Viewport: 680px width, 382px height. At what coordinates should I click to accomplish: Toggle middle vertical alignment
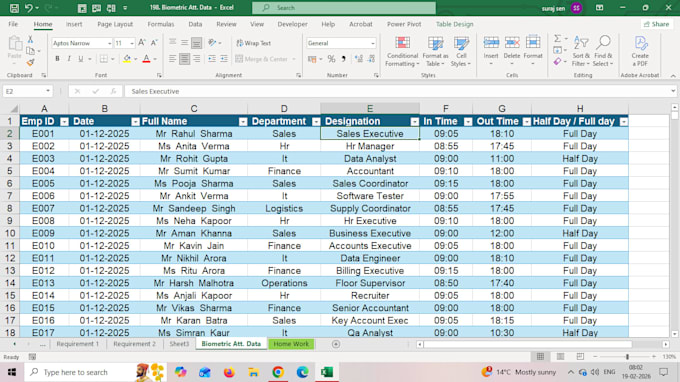pyautogui.click(x=184, y=43)
